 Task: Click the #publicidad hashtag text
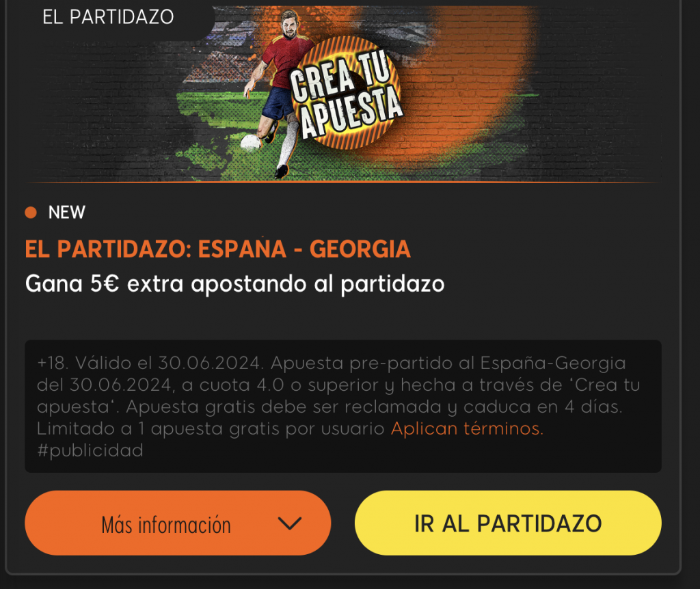click(x=90, y=450)
